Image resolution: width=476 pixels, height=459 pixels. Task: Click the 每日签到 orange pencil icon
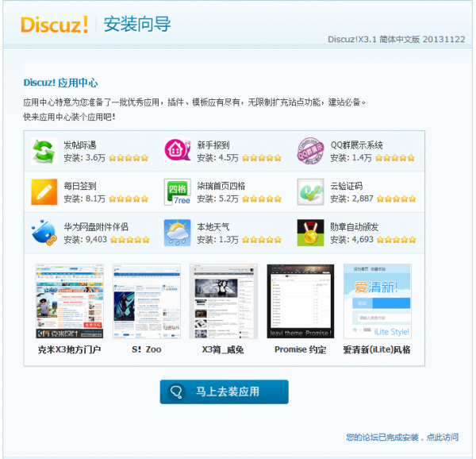tap(44, 192)
